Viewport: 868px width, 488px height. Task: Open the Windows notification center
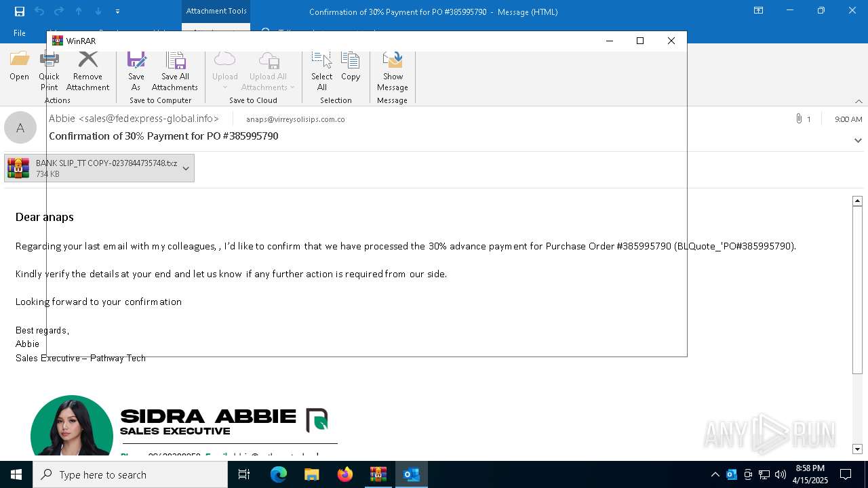tap(846, 474)
